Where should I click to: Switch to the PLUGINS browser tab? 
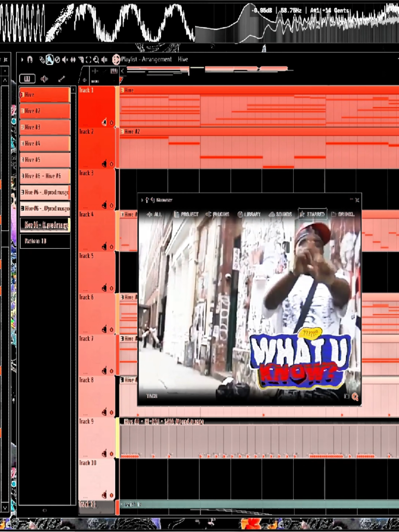pos(217,214)
